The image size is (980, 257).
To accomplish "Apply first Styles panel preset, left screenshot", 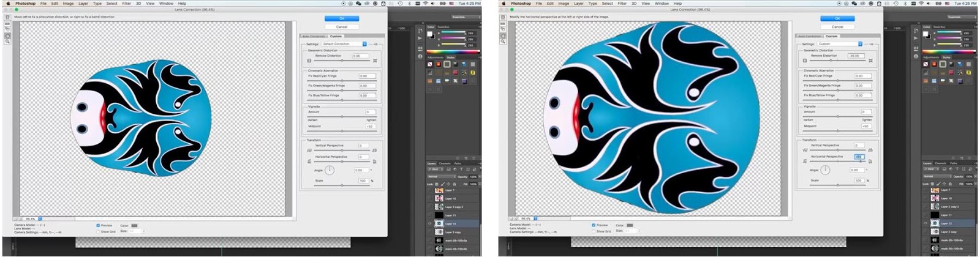I will [429, 64].
